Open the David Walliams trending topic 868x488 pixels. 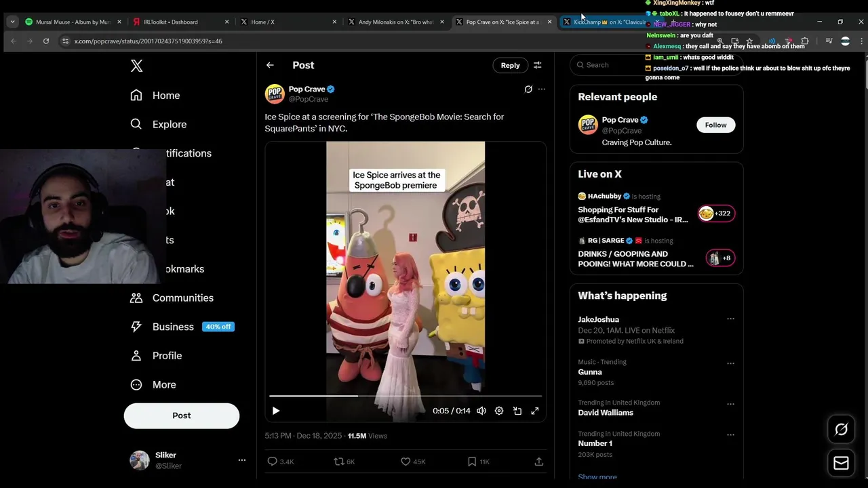[x=606, y=413]
